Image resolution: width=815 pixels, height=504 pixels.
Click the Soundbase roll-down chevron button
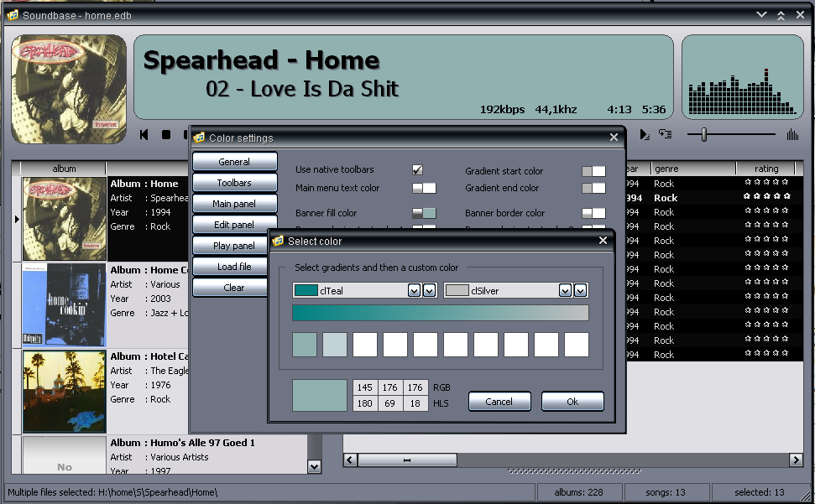761,14
